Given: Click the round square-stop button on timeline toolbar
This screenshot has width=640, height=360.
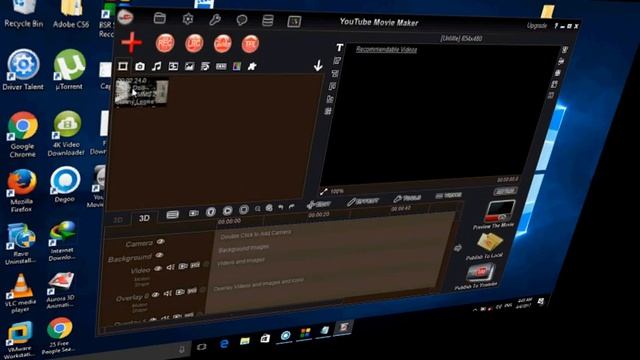Looking at the screenshot, I should (244, 210).
